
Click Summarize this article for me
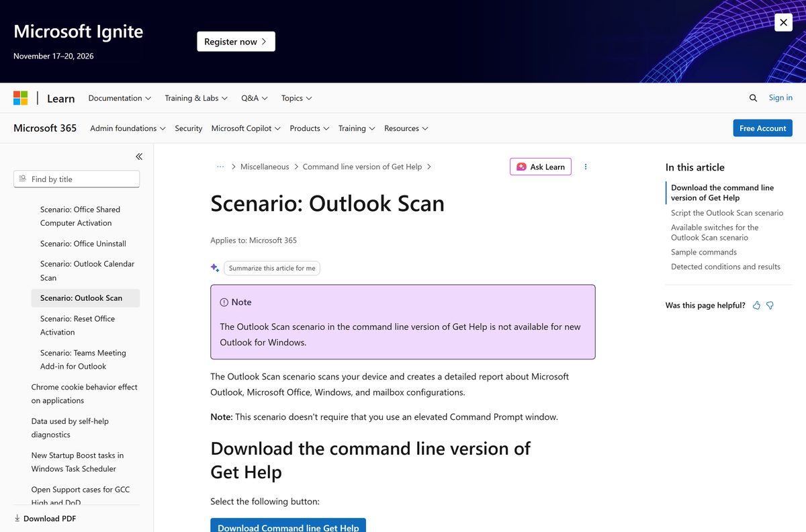pyautogui.click(x=272, y=268)
